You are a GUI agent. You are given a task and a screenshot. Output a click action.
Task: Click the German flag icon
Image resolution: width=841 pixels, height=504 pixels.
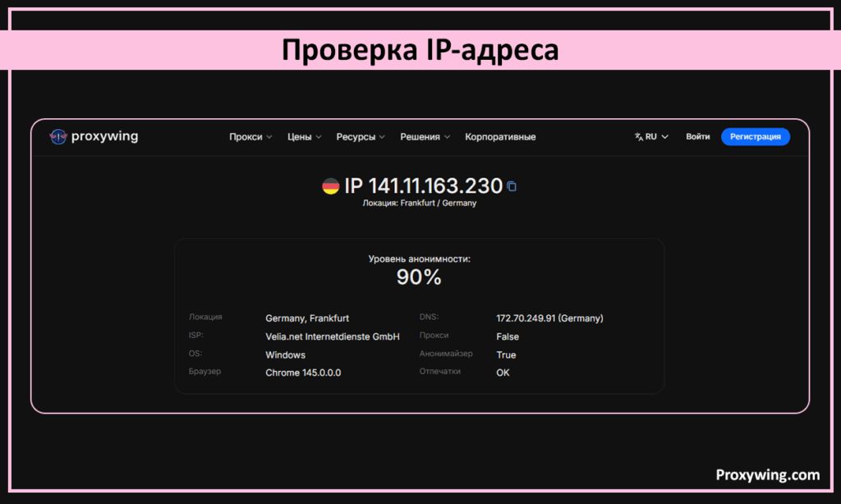(x=331, y=186)
